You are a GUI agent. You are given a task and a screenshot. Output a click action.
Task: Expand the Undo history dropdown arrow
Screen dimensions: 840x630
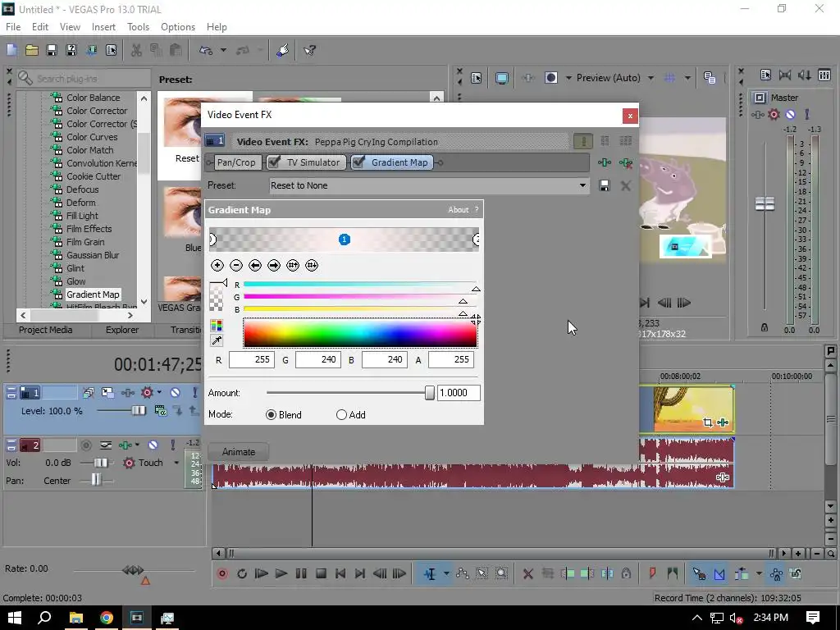(x=223, y=50)
